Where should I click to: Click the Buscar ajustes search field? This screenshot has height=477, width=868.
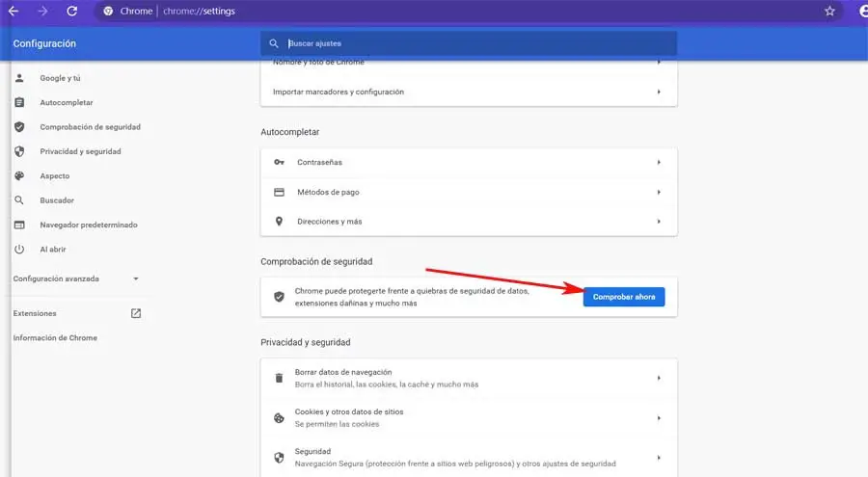click(473, 43)
